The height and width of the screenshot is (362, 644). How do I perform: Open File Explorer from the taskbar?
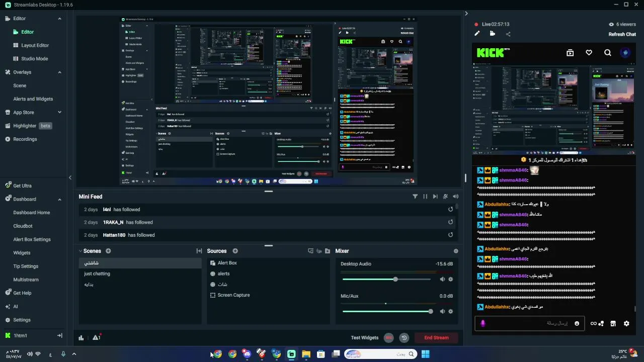[306, 354]
